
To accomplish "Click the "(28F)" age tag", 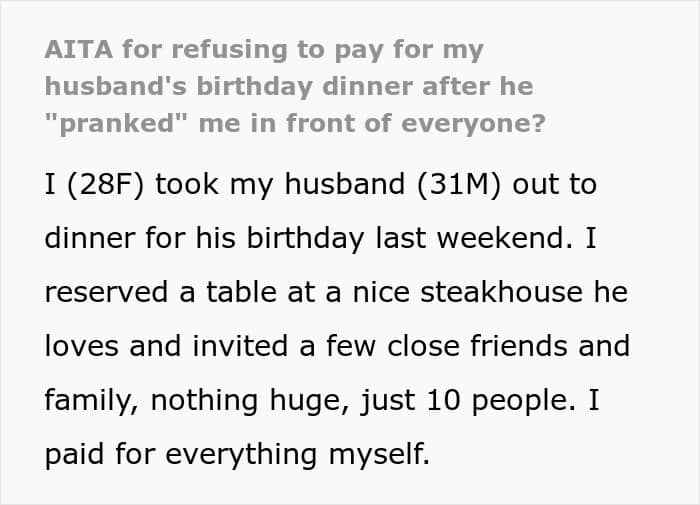I will pyautogui.click(x=105, y=184).
